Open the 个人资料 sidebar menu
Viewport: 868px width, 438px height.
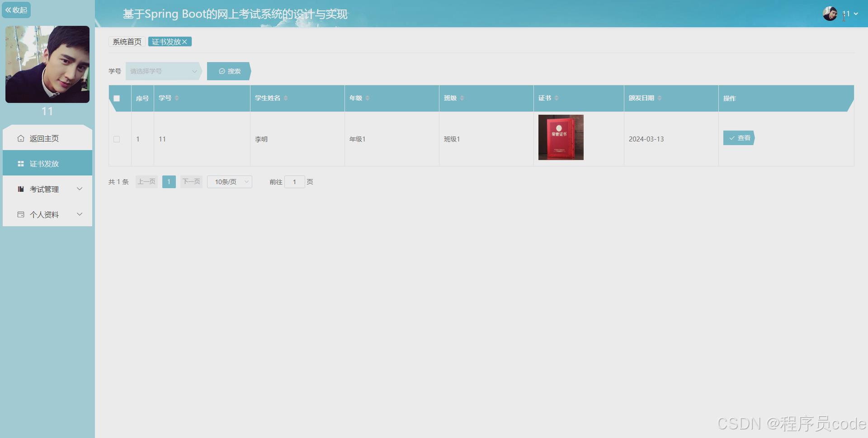(x=47, y=214)
